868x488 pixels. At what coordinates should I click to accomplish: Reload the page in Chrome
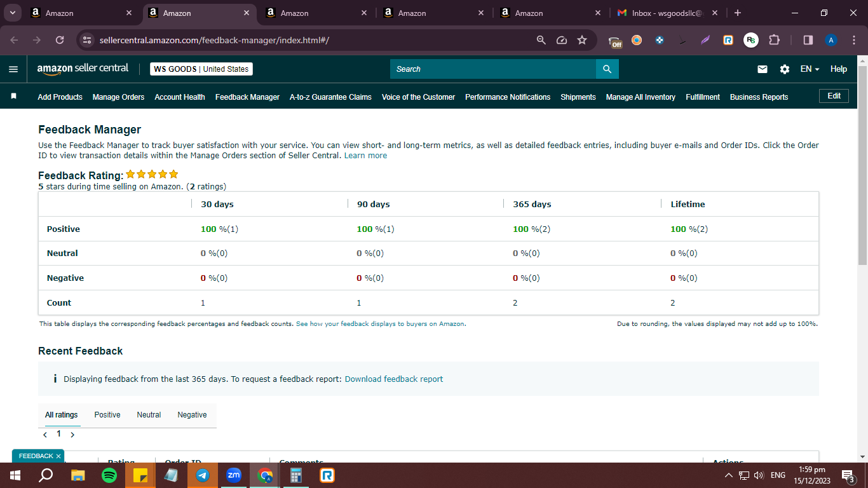60,40
